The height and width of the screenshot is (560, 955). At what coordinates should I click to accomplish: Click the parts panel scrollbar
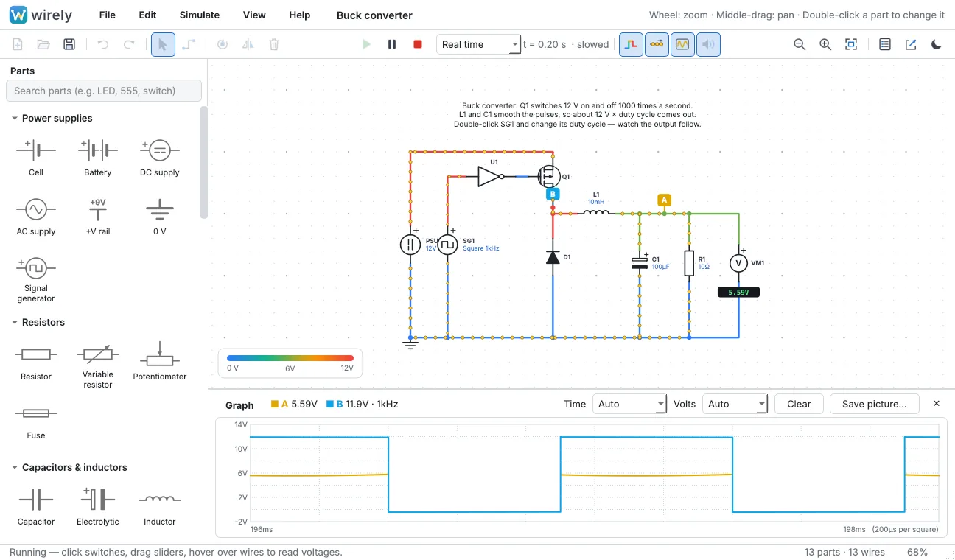[204, 162]
